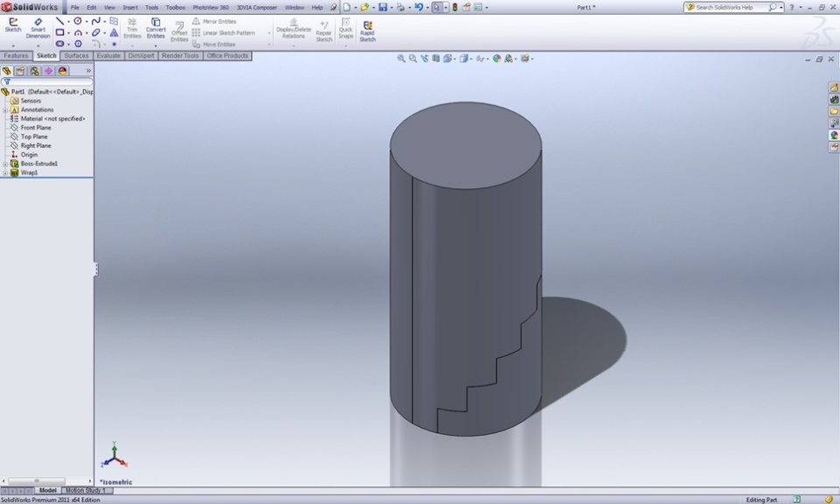Image resolution: width=840 pixels, height=504 pixels.
Task: Click the feature tree filter field
Action: coord(47,81)
